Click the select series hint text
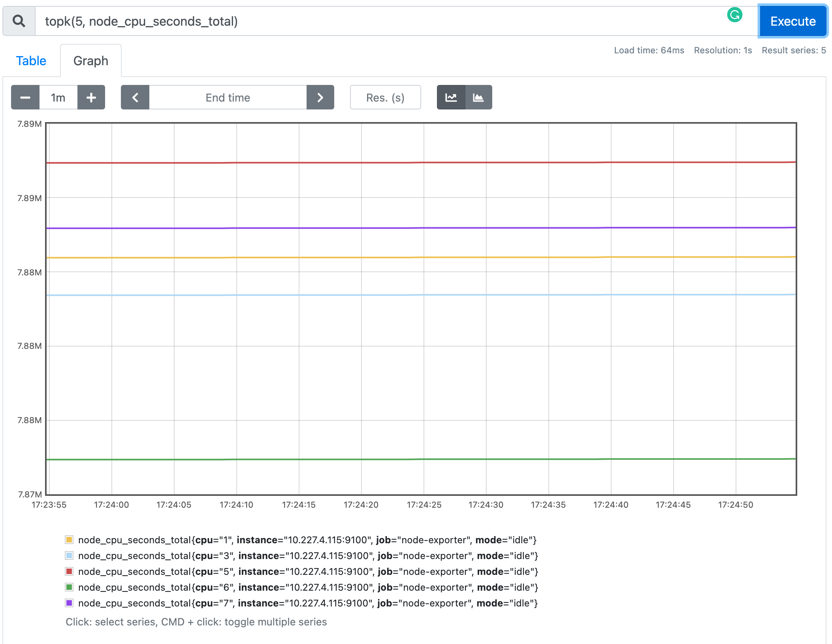832x644 pixels. [x=196, y=622]
